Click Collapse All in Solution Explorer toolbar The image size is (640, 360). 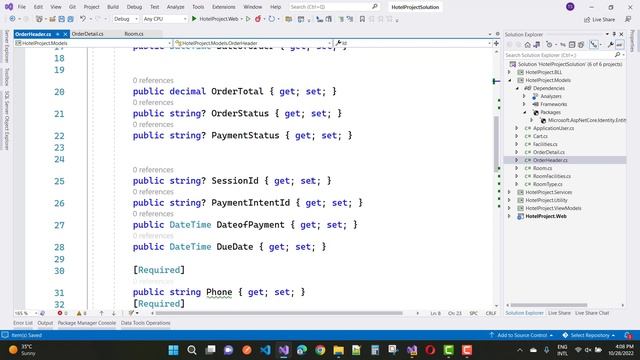click(x=572, y=45)
